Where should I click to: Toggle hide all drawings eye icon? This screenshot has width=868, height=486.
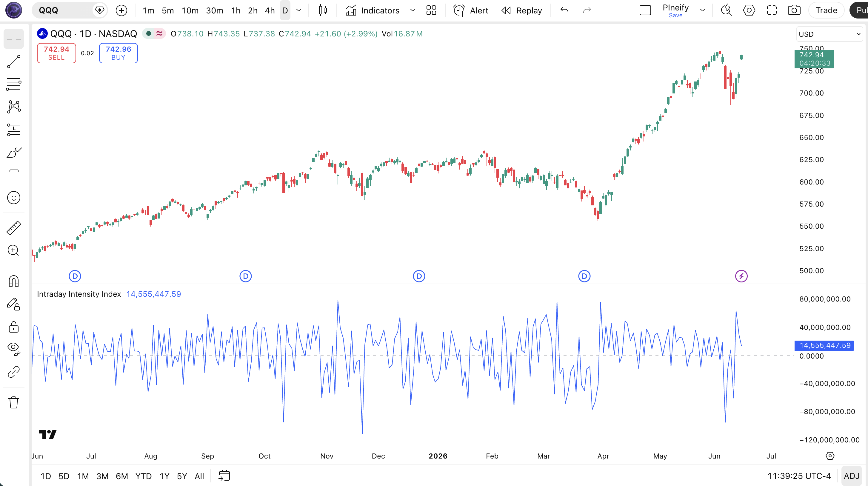14,349
